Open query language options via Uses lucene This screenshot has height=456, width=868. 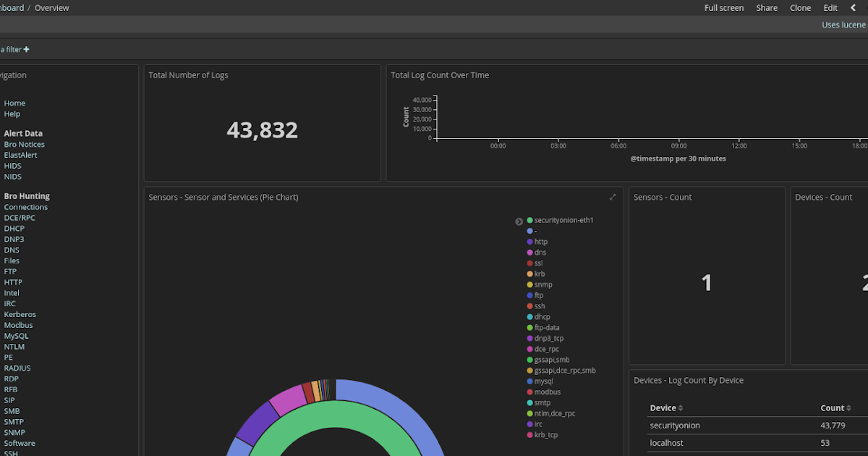click(x=843, y=24)
